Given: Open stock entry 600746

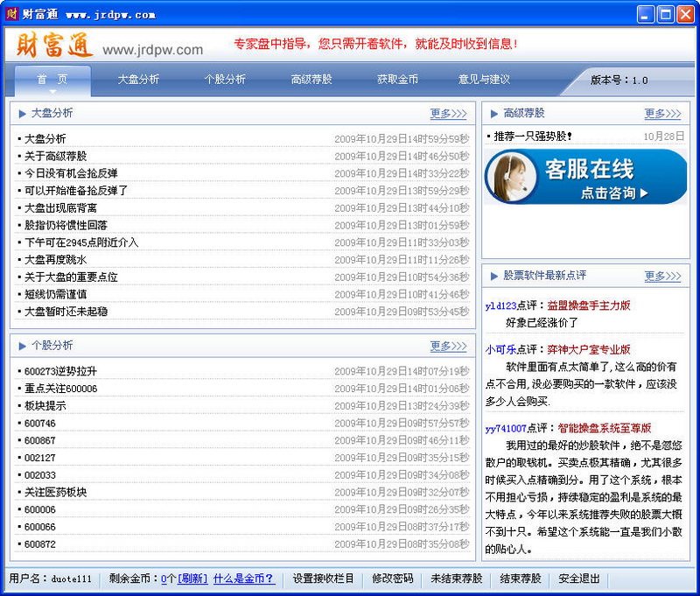Looking at the screenshot, I should (40, 424).
